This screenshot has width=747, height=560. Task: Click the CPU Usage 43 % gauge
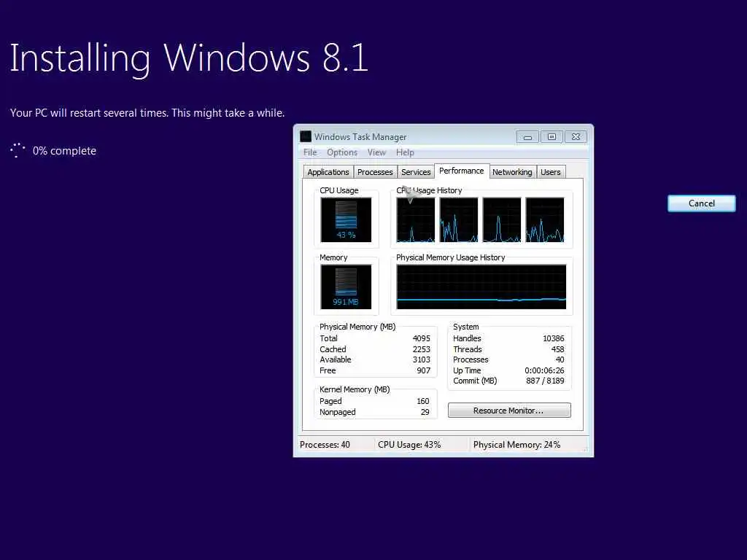pos(346,220)
